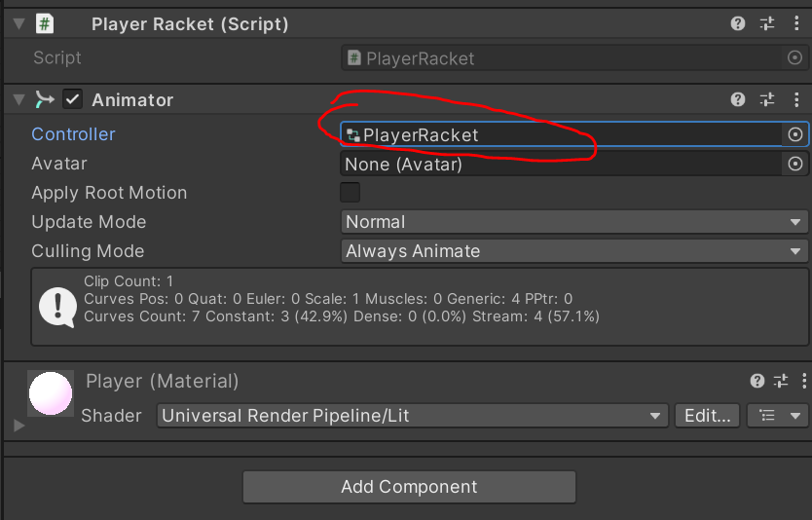Image resolution: width=812 pixels, height=520 pixels.
Task: Collapse Player Racket script foldout
Action: pos(18,24)
